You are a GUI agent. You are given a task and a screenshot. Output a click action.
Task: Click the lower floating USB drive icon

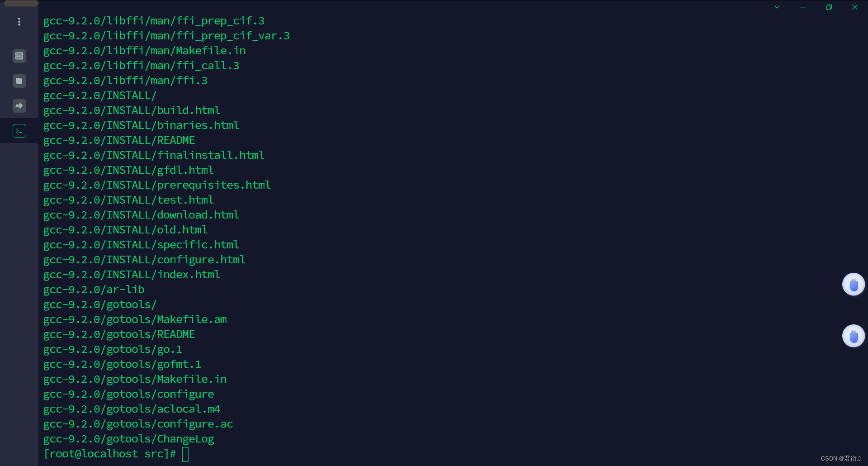click(x=853, y=336)
